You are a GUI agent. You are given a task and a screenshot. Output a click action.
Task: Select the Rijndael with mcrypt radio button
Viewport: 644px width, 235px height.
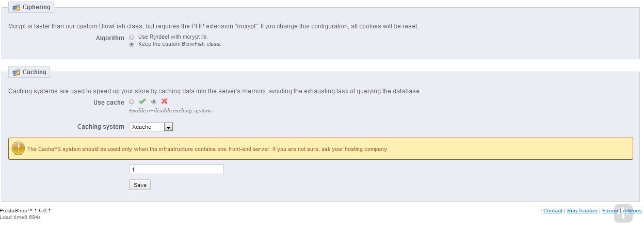[x=132, y=37]
